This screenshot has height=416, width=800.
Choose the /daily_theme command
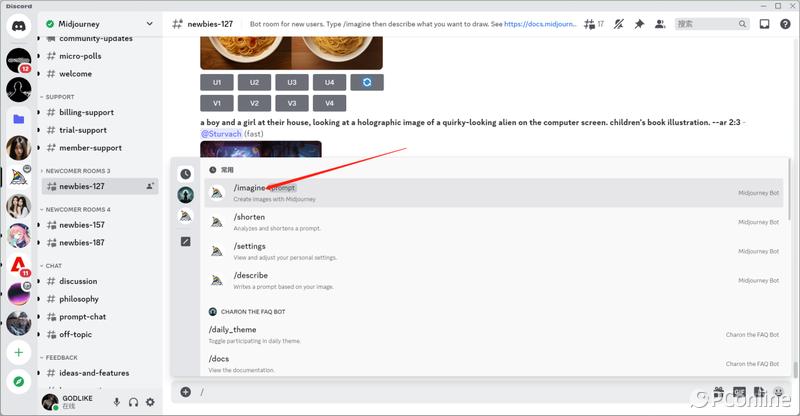tap(493, 335)
